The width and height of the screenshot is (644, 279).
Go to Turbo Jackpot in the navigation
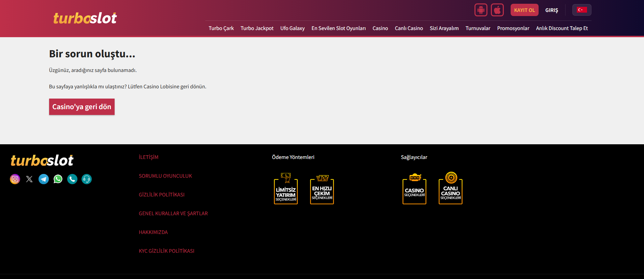(x=257, y=28)
